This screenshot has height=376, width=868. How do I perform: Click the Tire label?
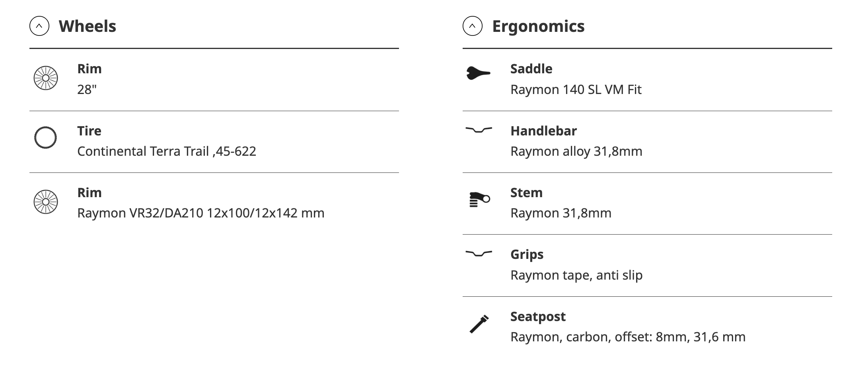pos(89,131)
